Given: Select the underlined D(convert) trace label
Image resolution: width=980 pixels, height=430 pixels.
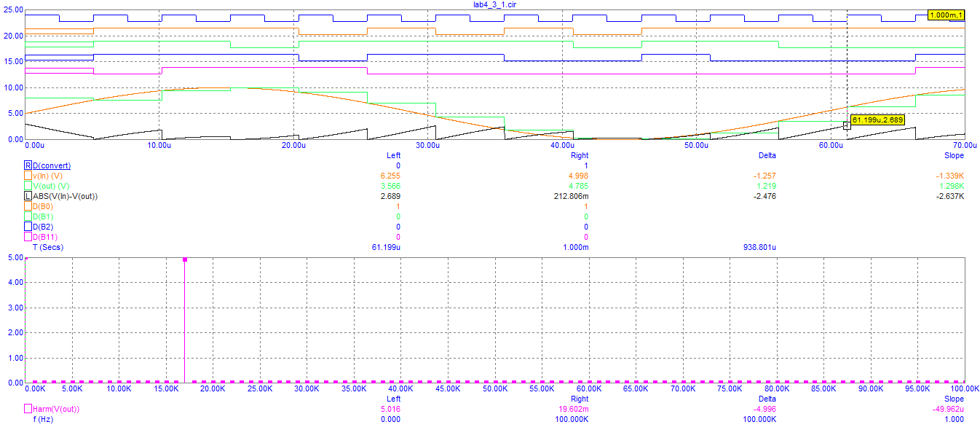Looking at the screenshot, I should [52, 165].
